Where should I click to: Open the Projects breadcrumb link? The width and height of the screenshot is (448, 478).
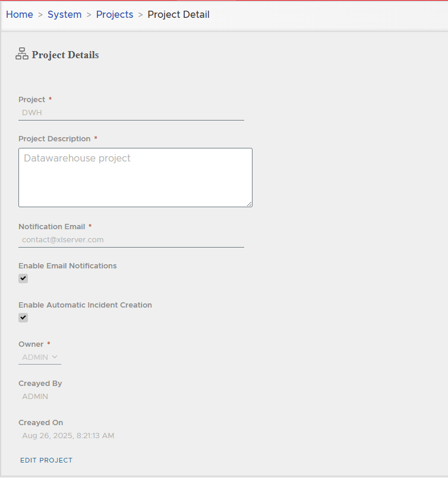(x=115, y=14)
